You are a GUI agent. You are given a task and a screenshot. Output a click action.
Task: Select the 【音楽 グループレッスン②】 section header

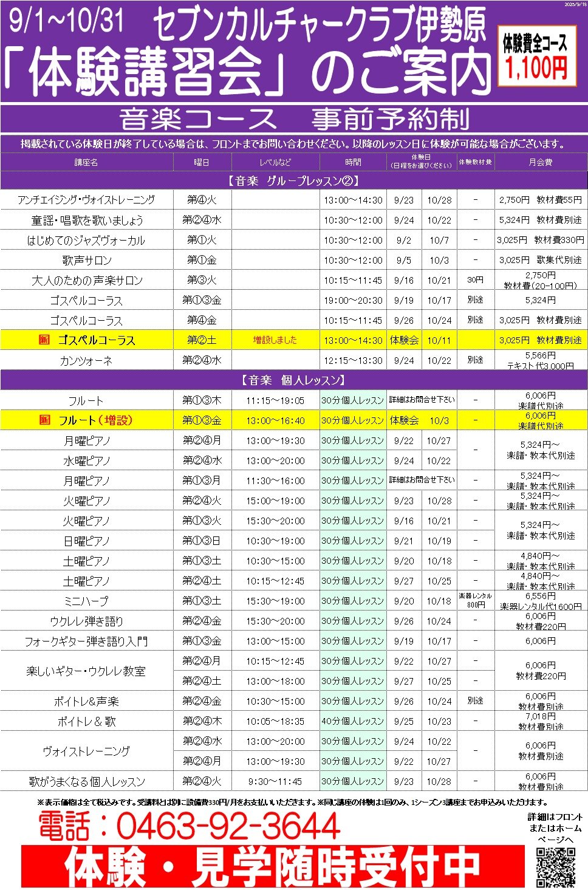294,180
